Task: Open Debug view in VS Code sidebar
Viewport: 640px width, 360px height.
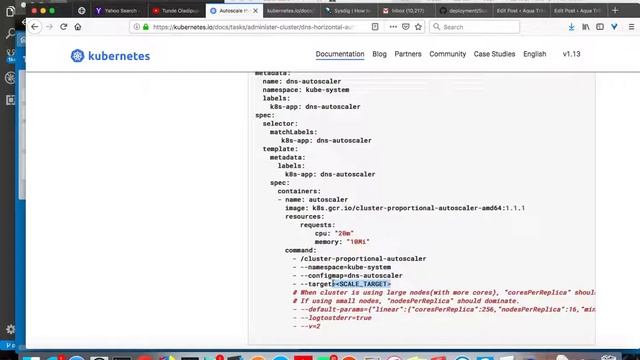Action: pos(10,78)
